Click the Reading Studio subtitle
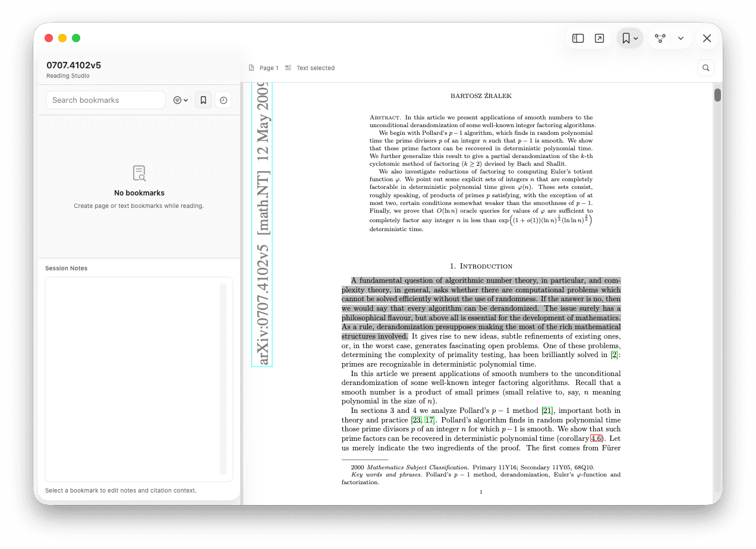 pyautogui.click(x=68, y=76)
